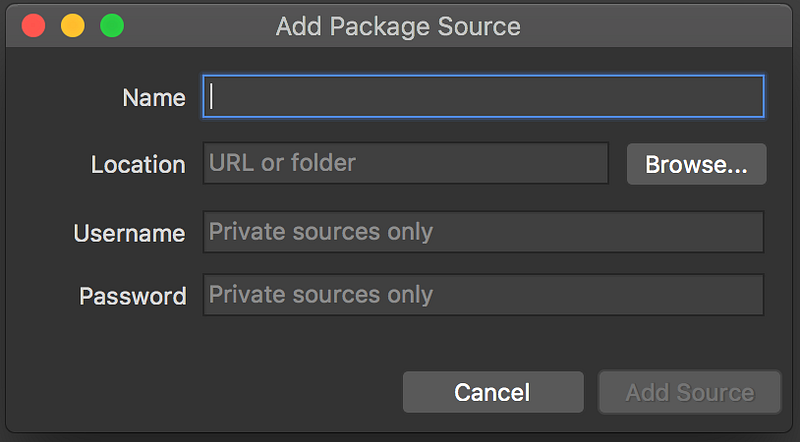The image size is (800, 442).
Task: Click empty dialog area left of Cancel
Action: click(x=200, y=390)
